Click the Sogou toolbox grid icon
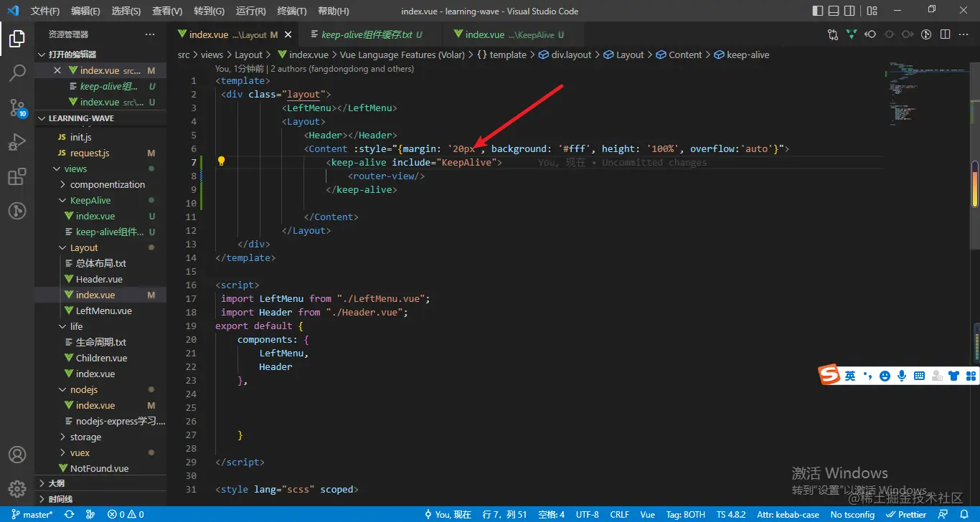 971,375
